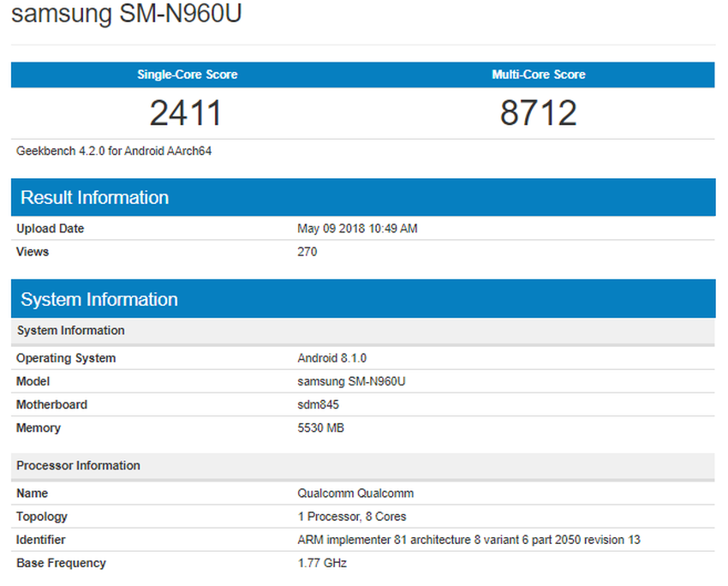
Task: Click the Qualcomm Qualcomm processor name
Action: [355, 493]
